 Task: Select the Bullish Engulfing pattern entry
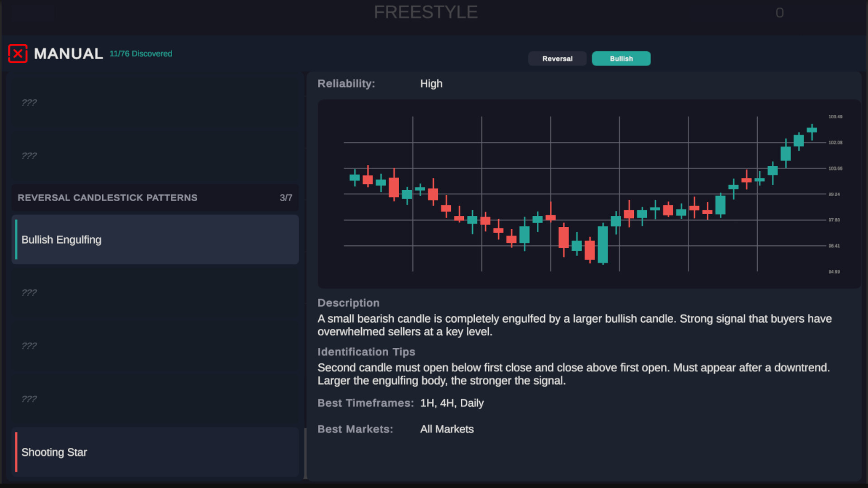pyautogui.click(x=155, y=239)
